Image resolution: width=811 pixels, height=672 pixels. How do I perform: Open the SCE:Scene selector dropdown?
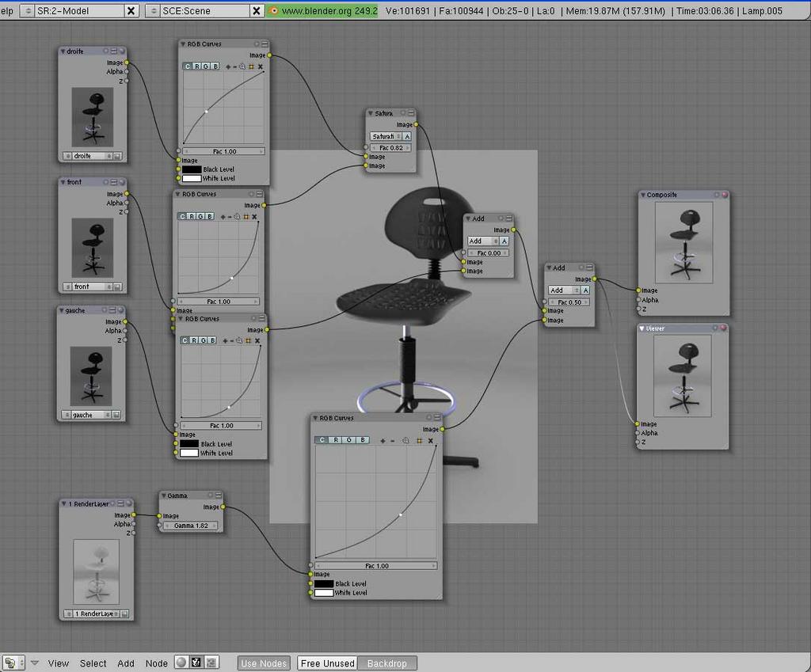[153, 11]
